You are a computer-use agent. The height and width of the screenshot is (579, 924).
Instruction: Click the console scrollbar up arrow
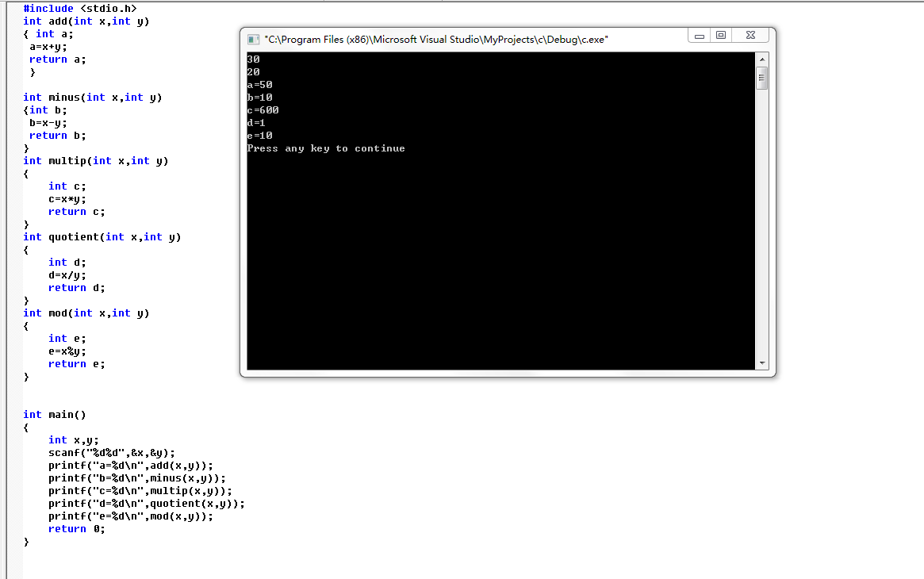762,59
